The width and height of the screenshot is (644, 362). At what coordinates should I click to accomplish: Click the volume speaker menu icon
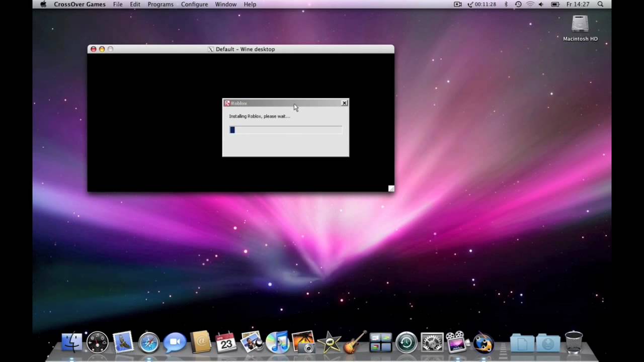pos(541,4)
